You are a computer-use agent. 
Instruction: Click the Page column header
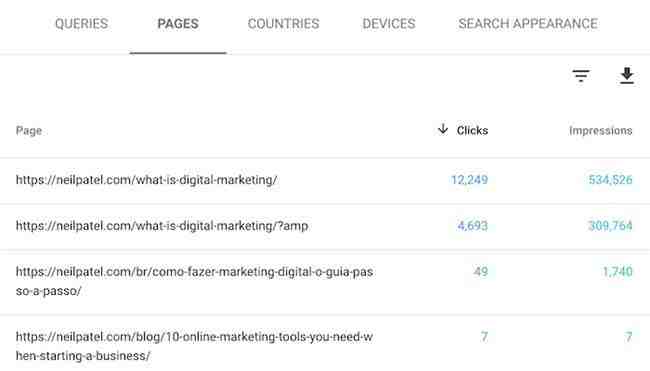click(29, 131)
